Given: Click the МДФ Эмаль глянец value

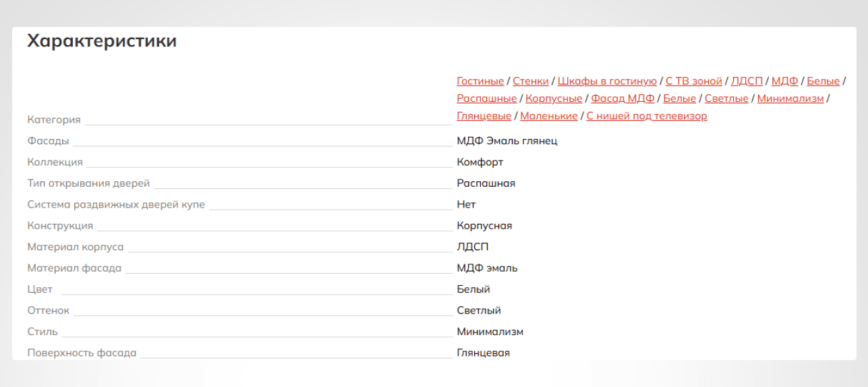Looking at the screenshot, I should point(507,141).
